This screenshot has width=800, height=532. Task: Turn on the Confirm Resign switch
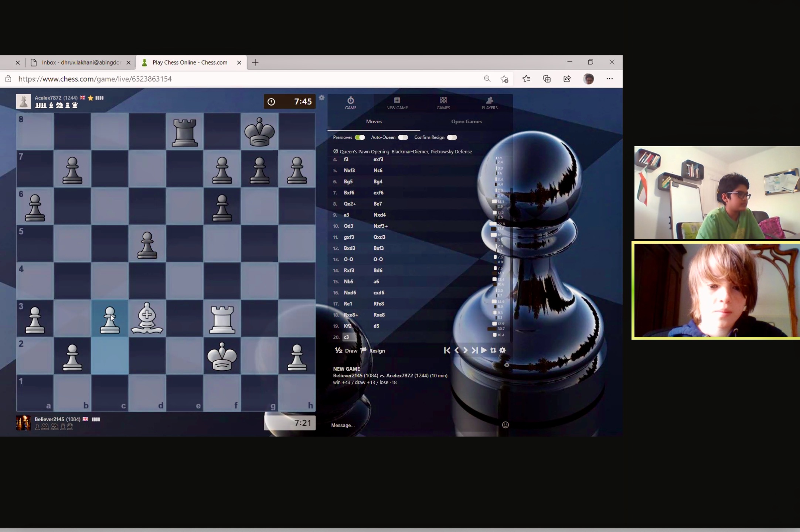coord(452,137)
